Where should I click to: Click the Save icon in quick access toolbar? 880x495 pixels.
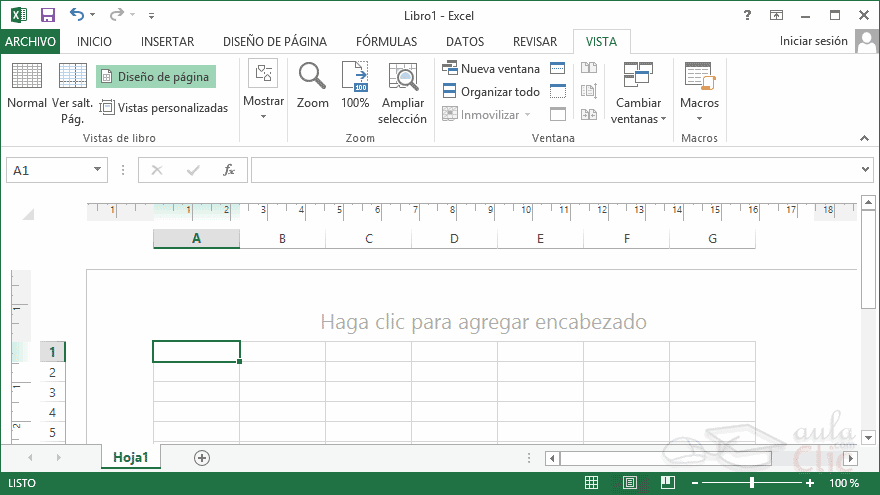click(48, 16)
